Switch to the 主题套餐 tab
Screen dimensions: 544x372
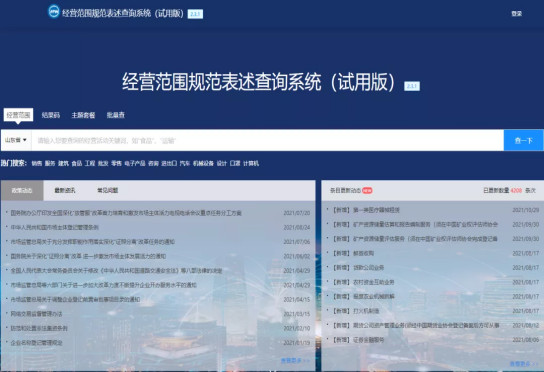pos(83,115)
